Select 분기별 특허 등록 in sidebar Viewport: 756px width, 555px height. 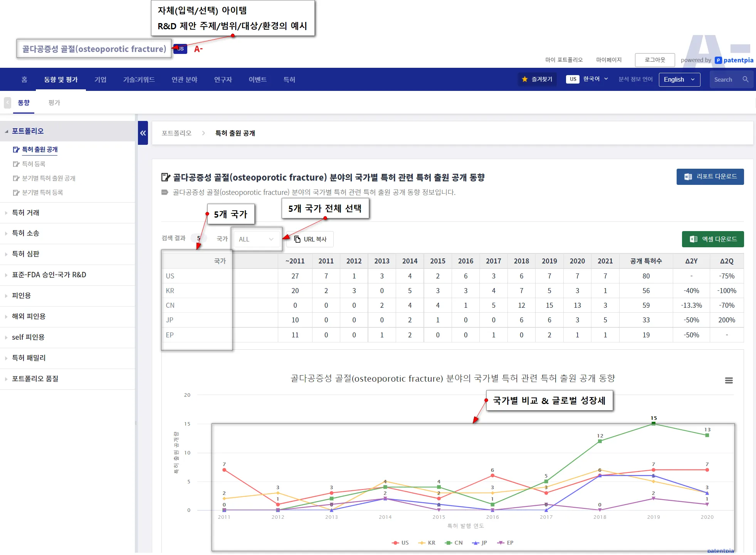coord(42,193)
